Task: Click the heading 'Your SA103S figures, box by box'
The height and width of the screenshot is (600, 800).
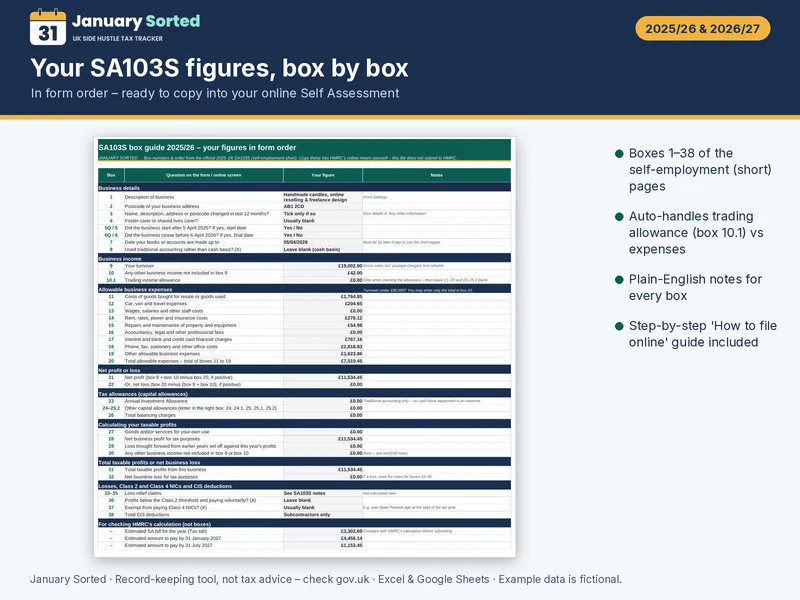Action: pyautogui.click(x=219, y=68)
